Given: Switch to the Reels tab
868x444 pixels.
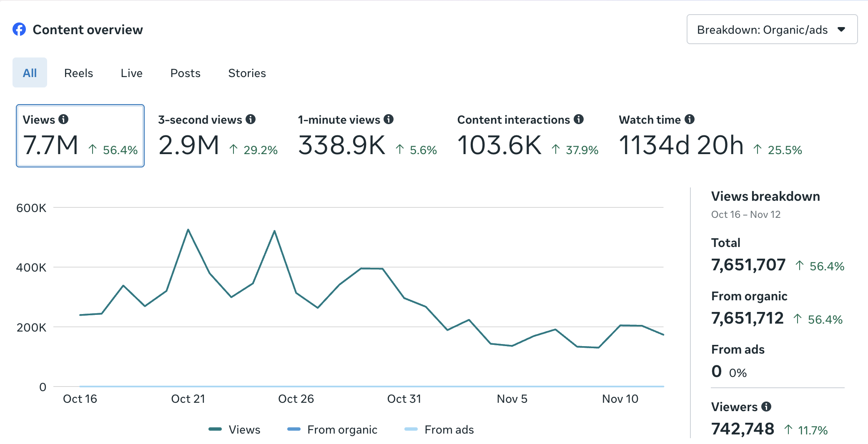Looking at the screenshot, I should (78, 73).
